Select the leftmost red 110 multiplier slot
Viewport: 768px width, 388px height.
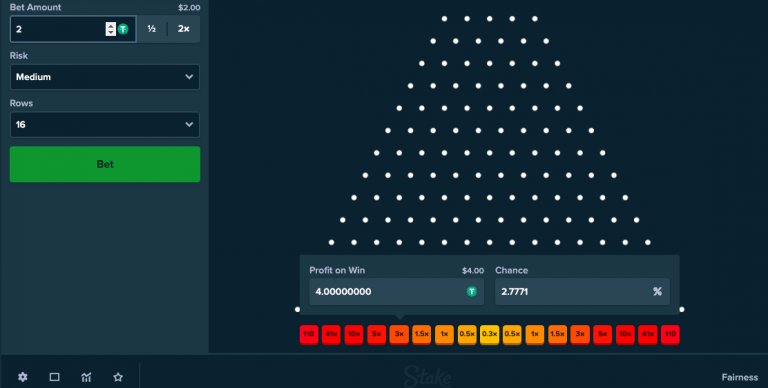[x=309, y=334]
